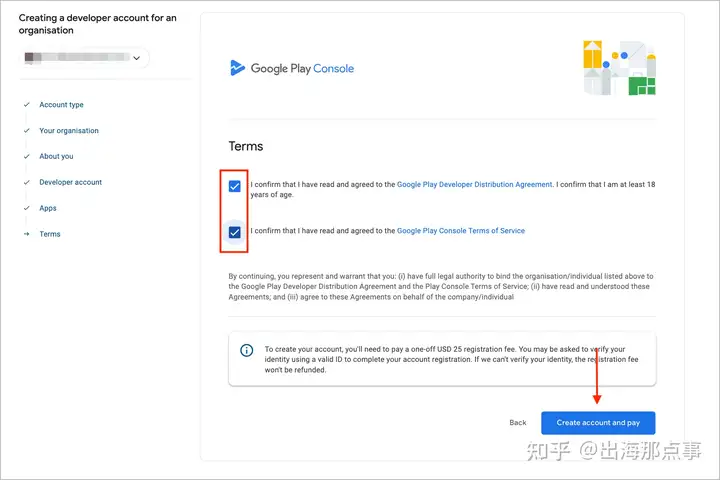This screenshot has width=720, height=480.
Task: Click Create account and pay button
Action: [x=598, y=423]
